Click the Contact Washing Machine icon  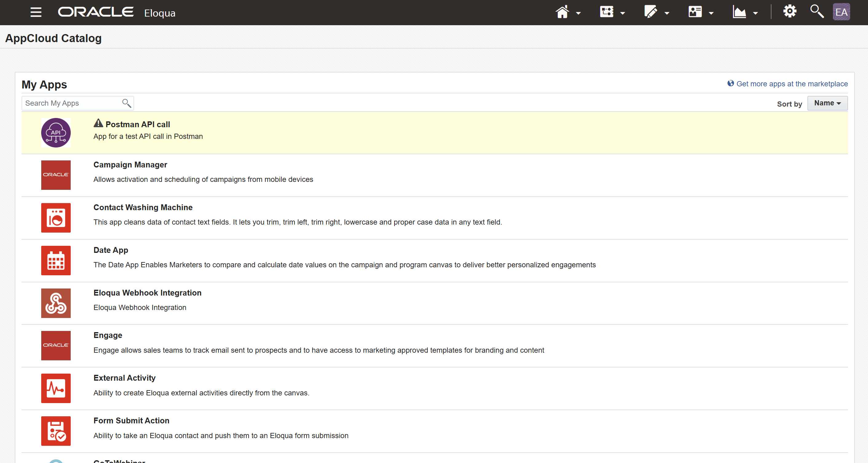[x=56, y=218]
